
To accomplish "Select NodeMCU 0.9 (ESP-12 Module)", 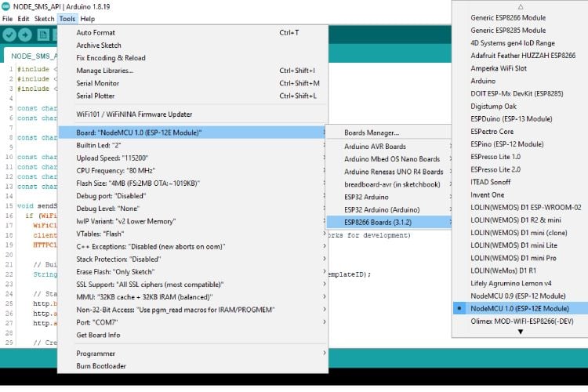I will (520, 296).
